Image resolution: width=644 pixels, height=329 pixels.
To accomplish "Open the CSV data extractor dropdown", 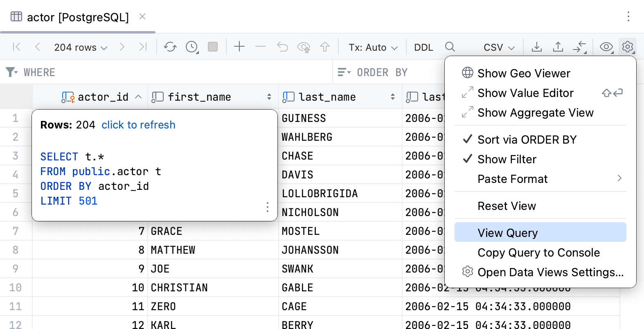I will [499, 47].
